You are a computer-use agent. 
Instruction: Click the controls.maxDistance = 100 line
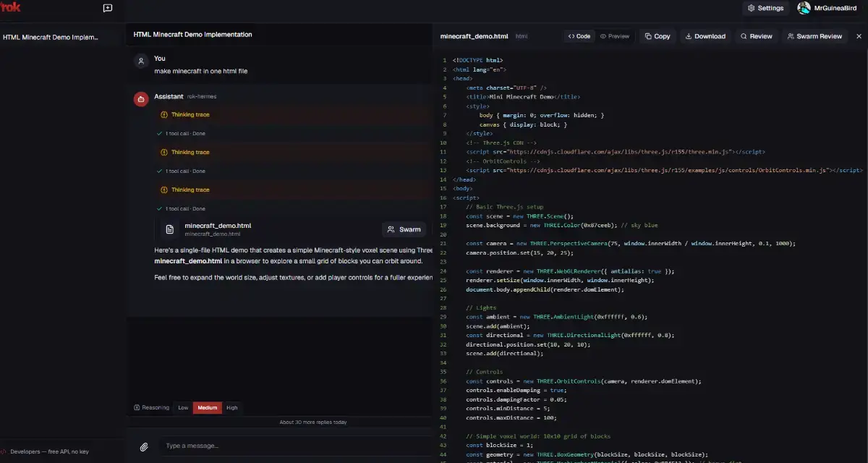(511, 417)
